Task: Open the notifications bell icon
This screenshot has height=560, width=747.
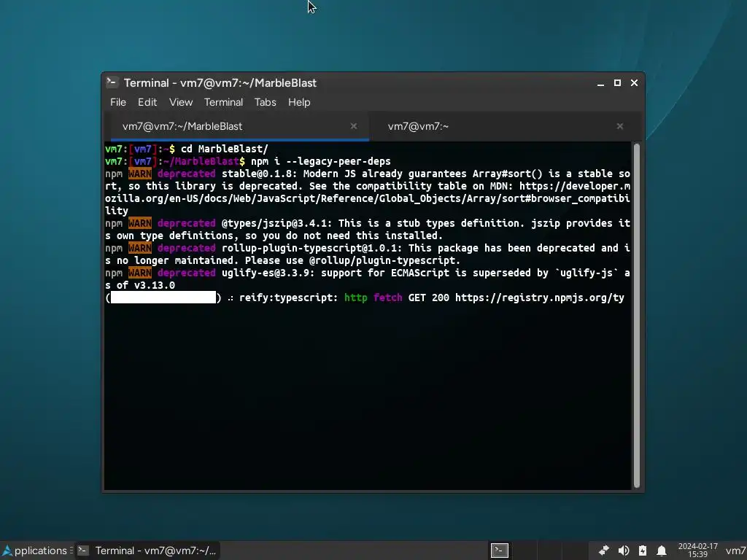Action: 662,551
